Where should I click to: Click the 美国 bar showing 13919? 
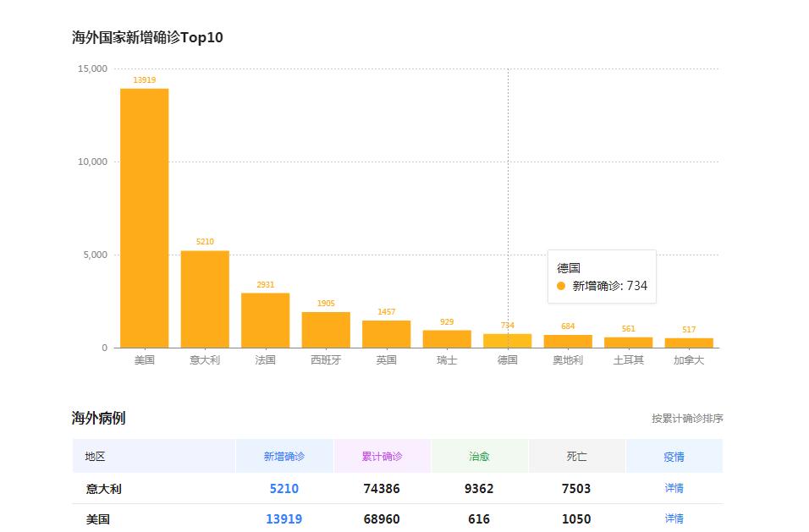(145, 218)
